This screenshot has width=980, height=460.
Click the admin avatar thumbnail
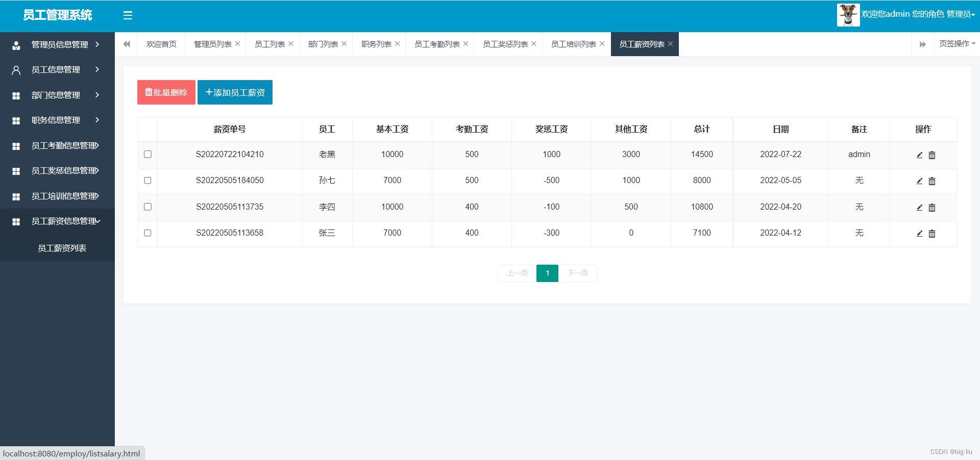tap(848, 15)
